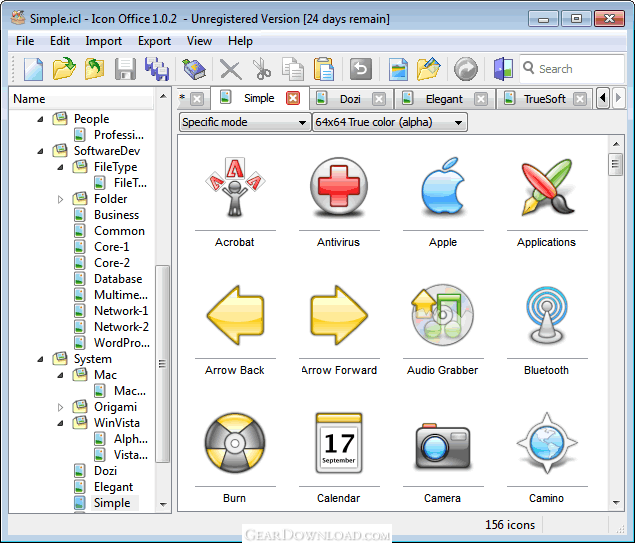Collapse the System tree node
This screenshot has height=543, width=635.
point(40,359)
